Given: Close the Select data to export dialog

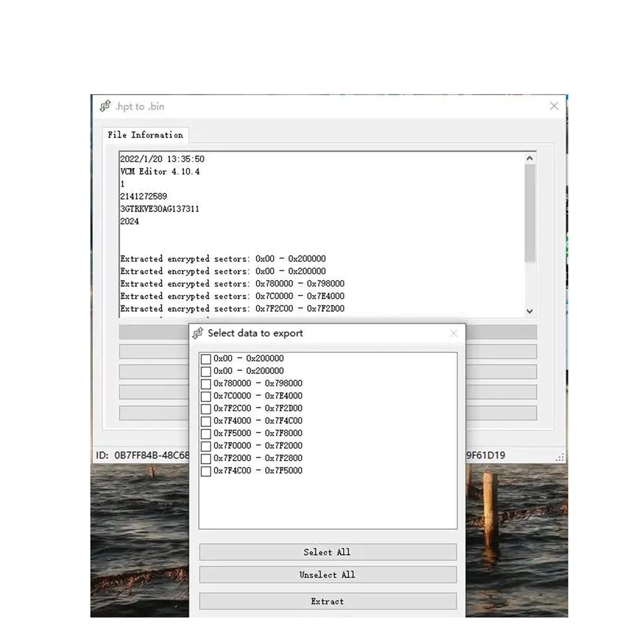Looking at the screenshot, I should click(453, 333).
